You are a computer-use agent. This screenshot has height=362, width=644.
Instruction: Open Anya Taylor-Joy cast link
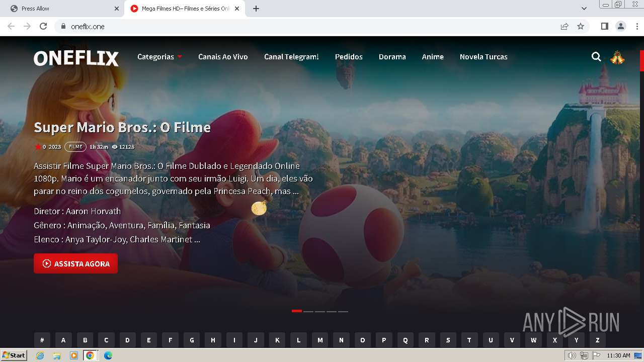click(x=96, y=239)
